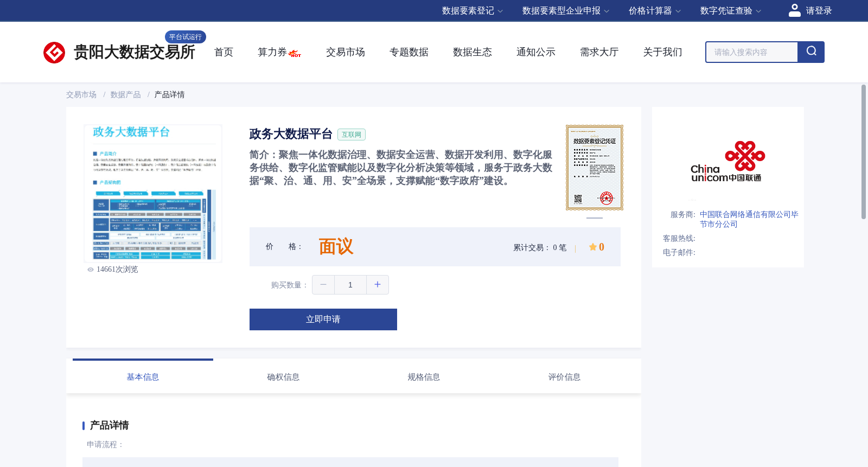Image resolution: width=868 pixels, height=467 pixels.
Task: Open the 中国联合网络通信有限公司毕节市分公司 provider link
Action: pyautogui.click(x=749, y=219)
